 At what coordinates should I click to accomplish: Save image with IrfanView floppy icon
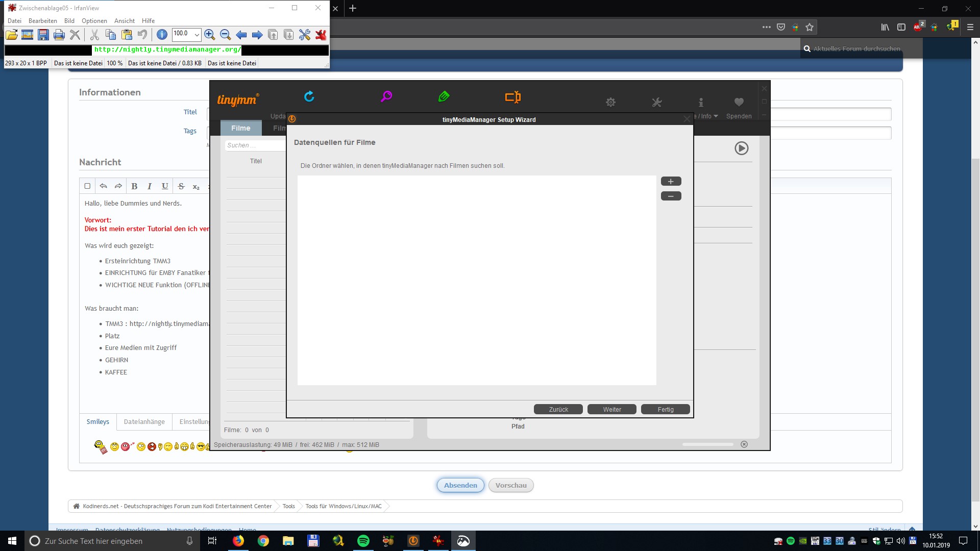[43, 35]
